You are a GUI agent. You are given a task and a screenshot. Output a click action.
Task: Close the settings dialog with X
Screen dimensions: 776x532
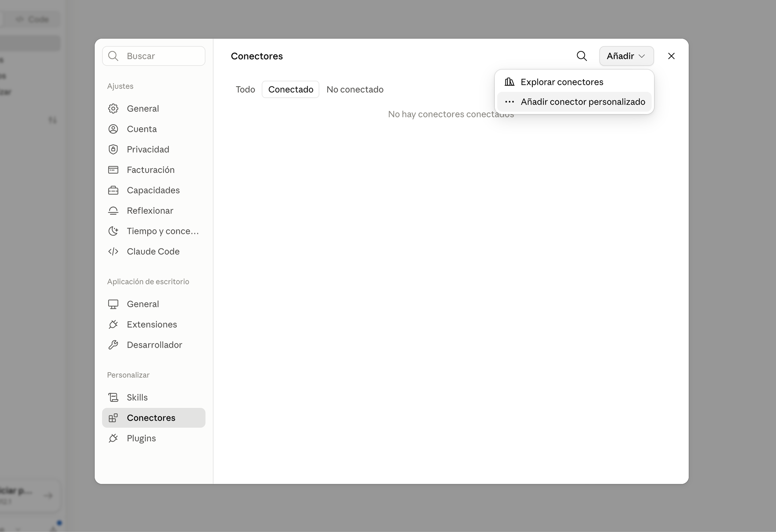coord(671,56)
